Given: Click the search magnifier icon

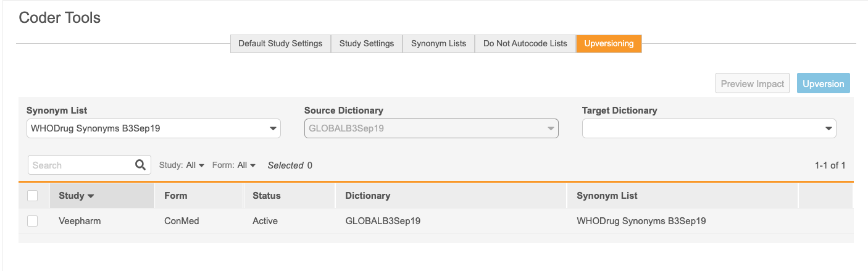Looking at the screenshot, I should pyautogui.click(x=140, y=165).
